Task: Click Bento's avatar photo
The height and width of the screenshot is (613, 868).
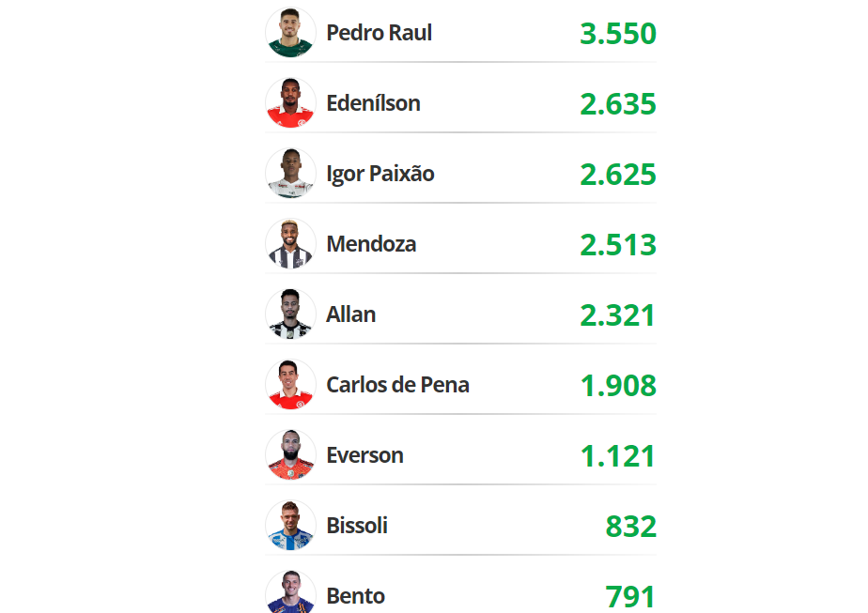Action: pyautogui.click(x=290, y=592)
